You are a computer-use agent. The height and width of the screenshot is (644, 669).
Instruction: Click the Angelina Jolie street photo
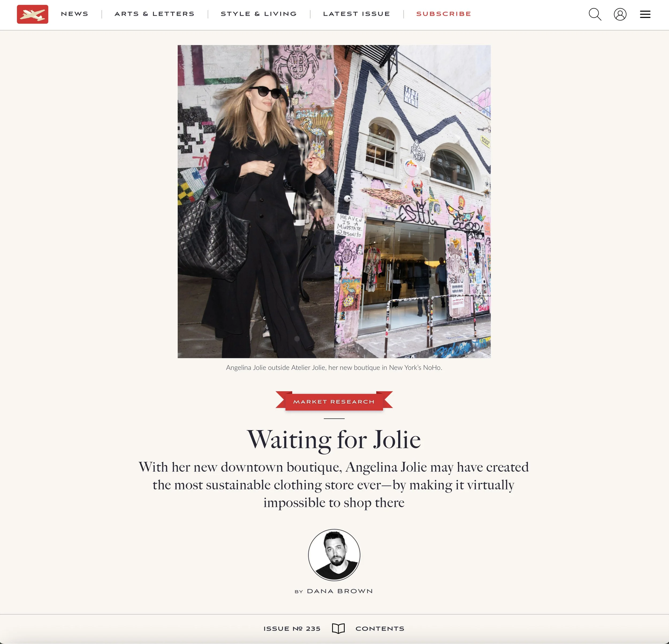click(x=256, y=201)
